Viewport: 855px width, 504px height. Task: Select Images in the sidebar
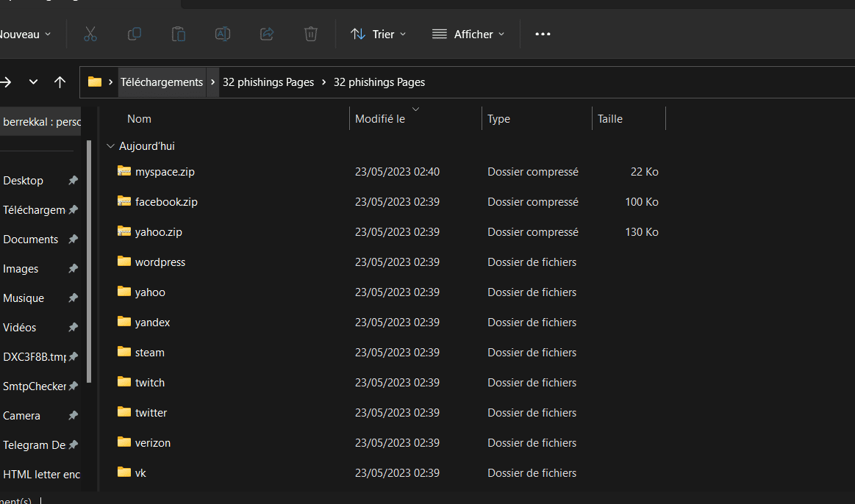point(21,269)
